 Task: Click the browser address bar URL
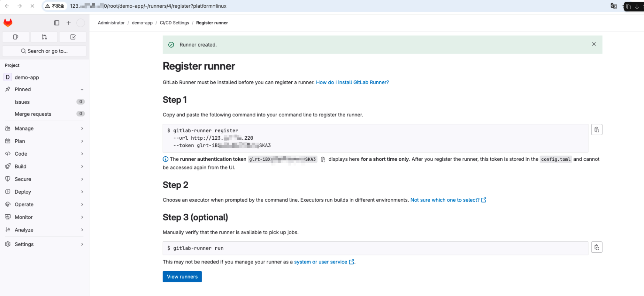coord(148,6)
